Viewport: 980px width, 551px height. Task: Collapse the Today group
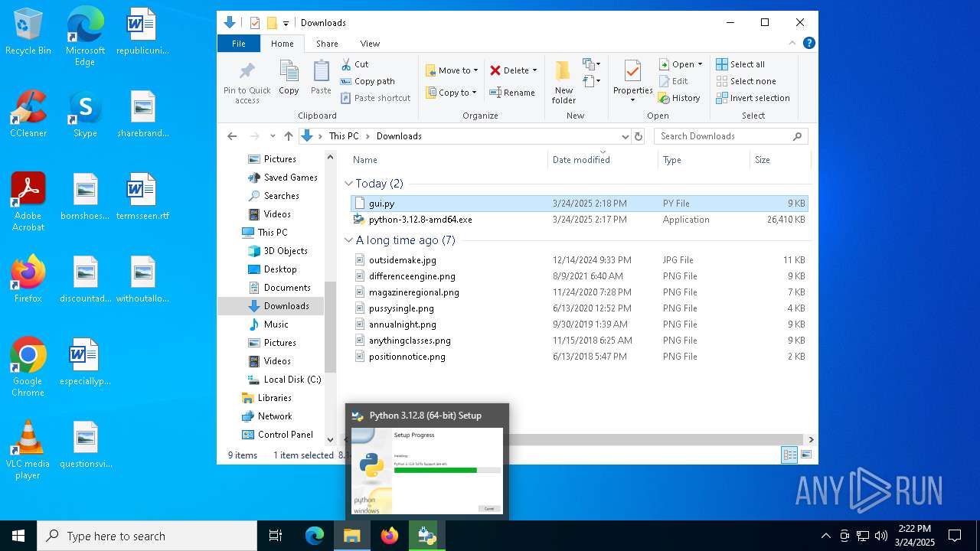[349, 184]
